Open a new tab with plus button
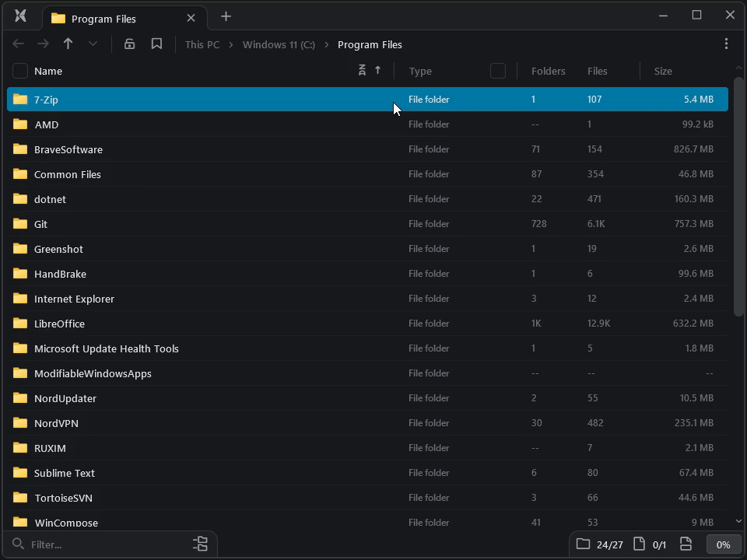Screen dimensions: 747x560 click(x=226, y=16)
